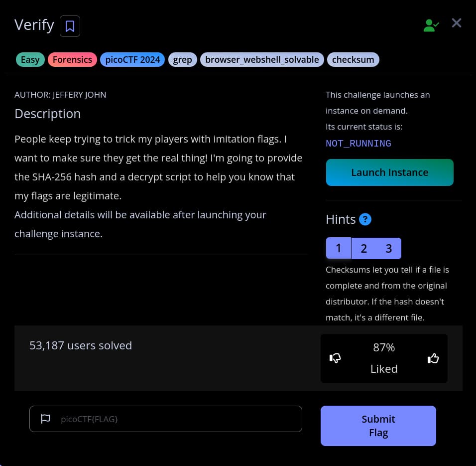Click the browser_webshell_solvable tag
This screenshot has height=466, width=476.
pos(262,60)
